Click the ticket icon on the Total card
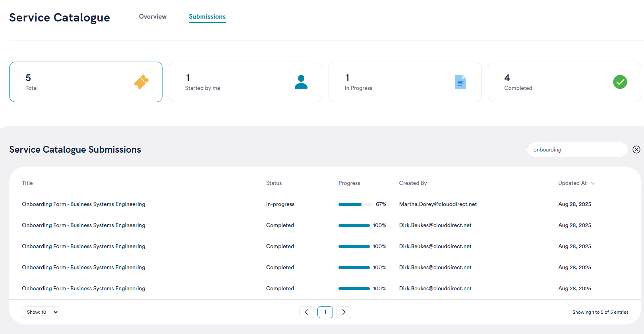644x334 pixels. point(141,82)
